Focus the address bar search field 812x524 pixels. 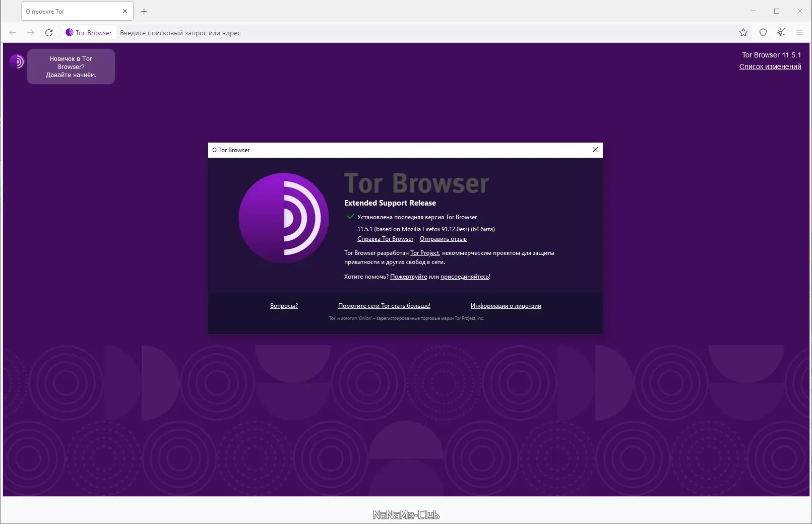coord(426,33)
